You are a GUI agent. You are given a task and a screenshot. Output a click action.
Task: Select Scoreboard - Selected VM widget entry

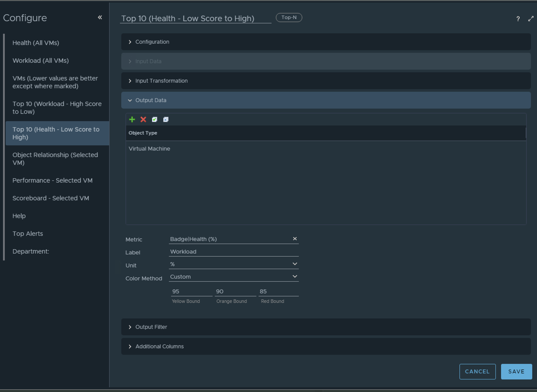(x=51, y=198)
